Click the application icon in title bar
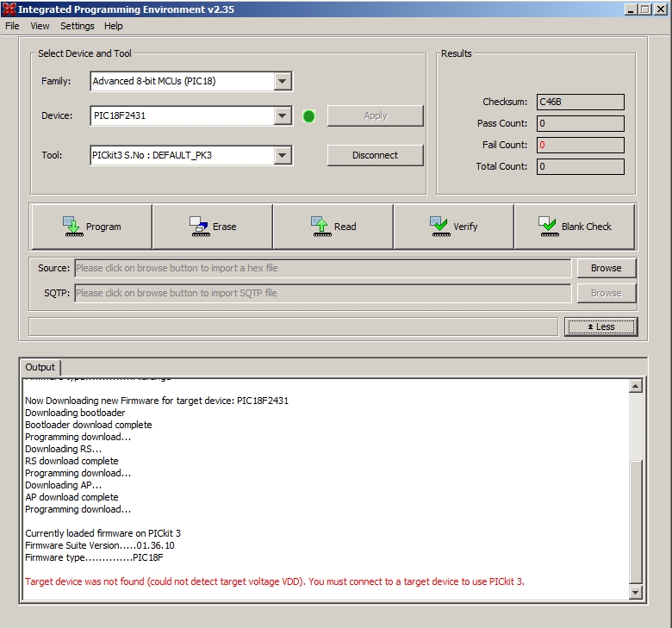 (x=9, y=9)
